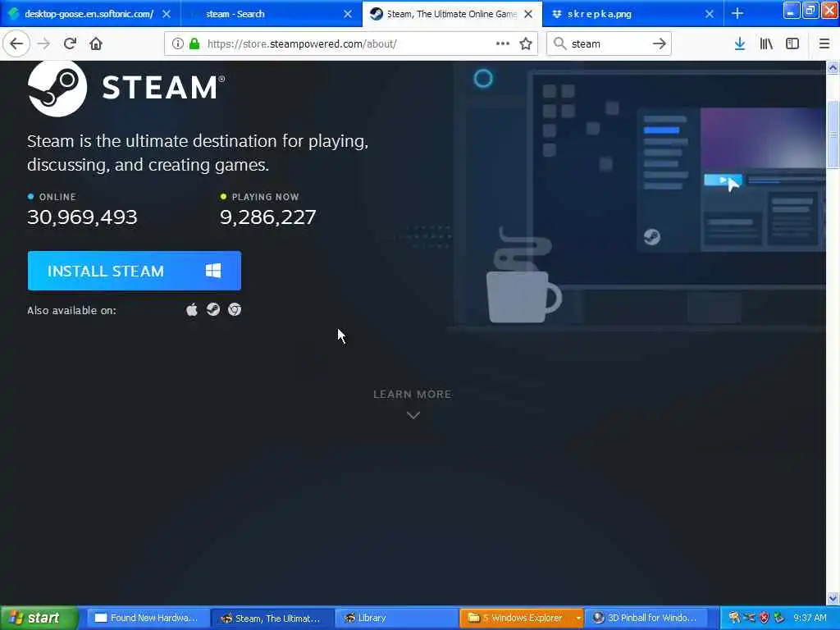Click the Learn More link
Viewport: 840px width, 630px height.
pyautogui.click(x=413, y=395)
